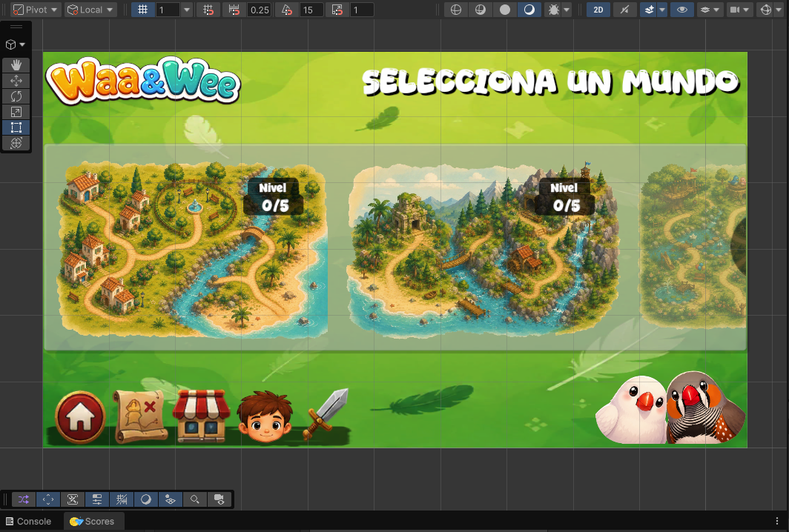This screenshot has width=789, height=532.
Task: Open the panel three-dot options menu
Action: (777, 522)
